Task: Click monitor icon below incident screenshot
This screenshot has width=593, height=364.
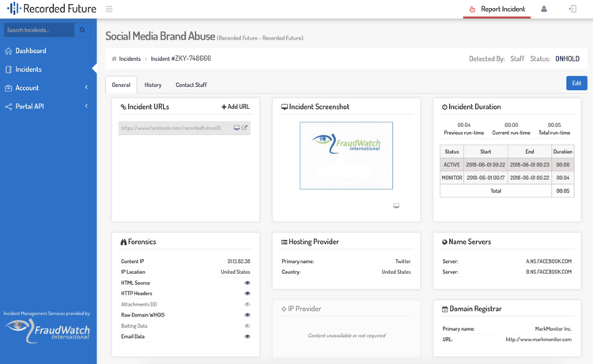Action: pos(396,205)
